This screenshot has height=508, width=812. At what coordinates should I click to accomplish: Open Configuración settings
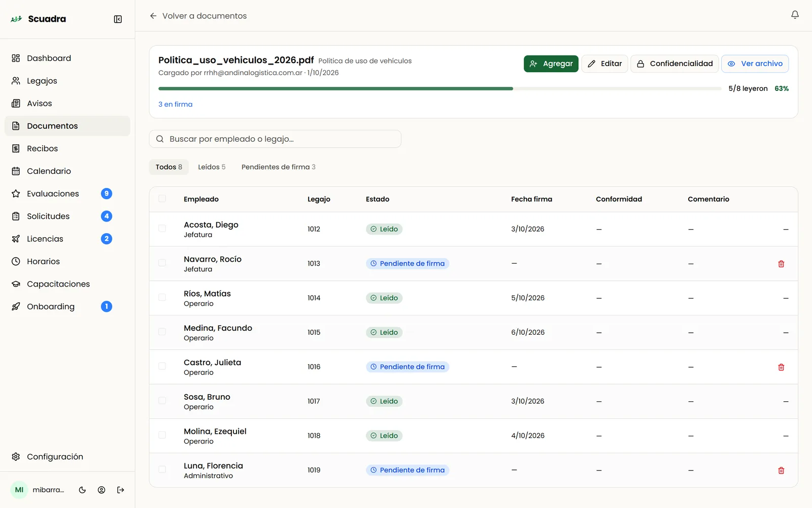click(x=67, y=457)
